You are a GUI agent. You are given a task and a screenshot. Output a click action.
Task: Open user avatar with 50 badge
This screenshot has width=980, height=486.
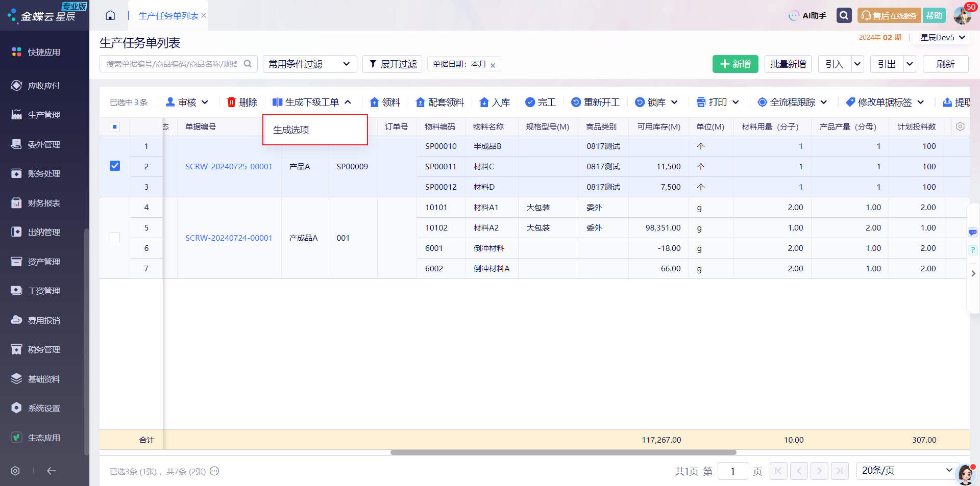point(963,15)
